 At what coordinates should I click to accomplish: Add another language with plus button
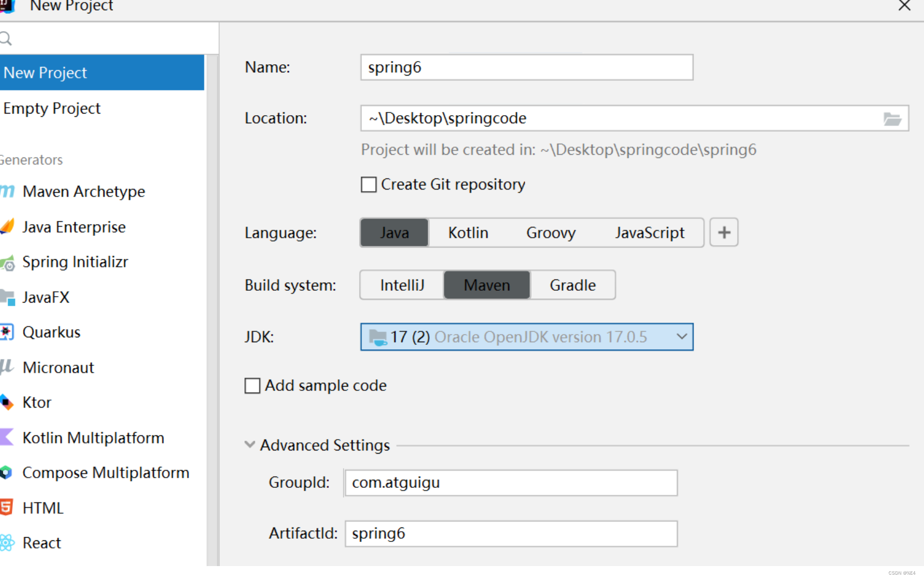[x=724, y=232]
